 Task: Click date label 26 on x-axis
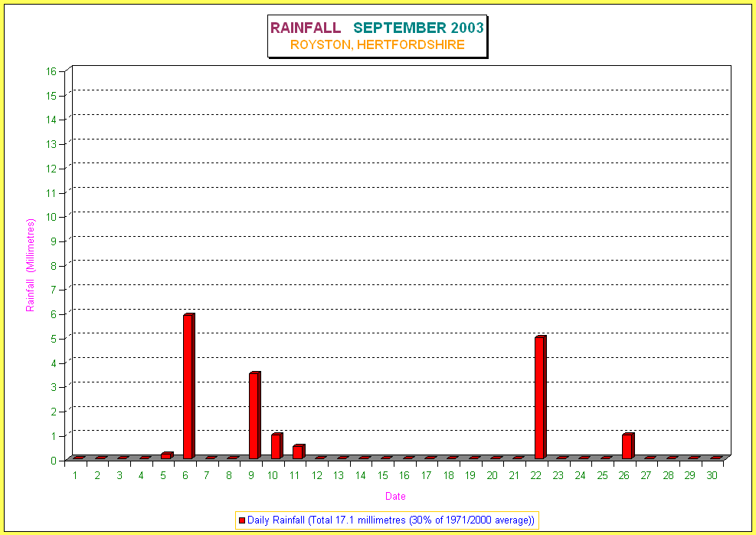(x=624, y=476)
